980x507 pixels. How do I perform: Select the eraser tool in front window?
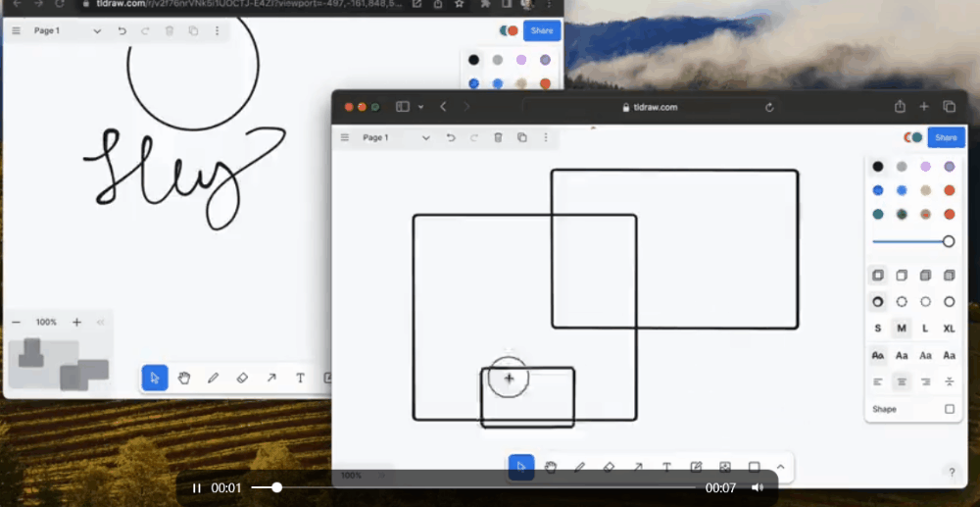[609, 467]
